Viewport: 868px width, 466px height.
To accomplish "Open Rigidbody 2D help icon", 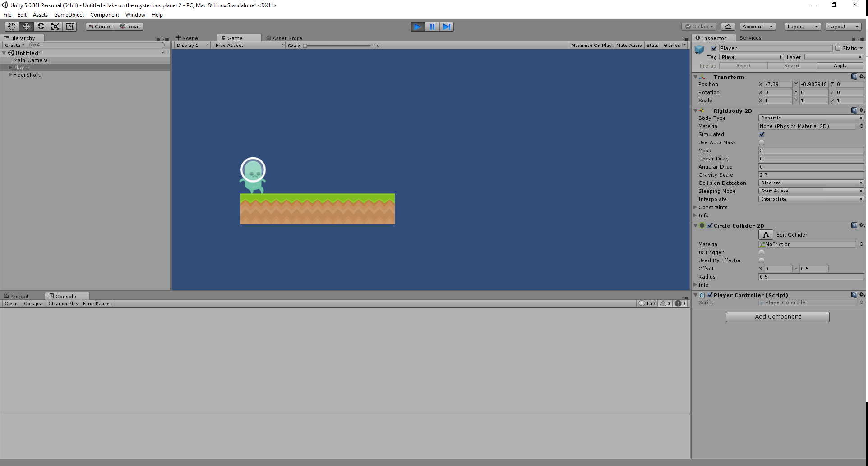I will pyautogui.click(x=854, y=110).
